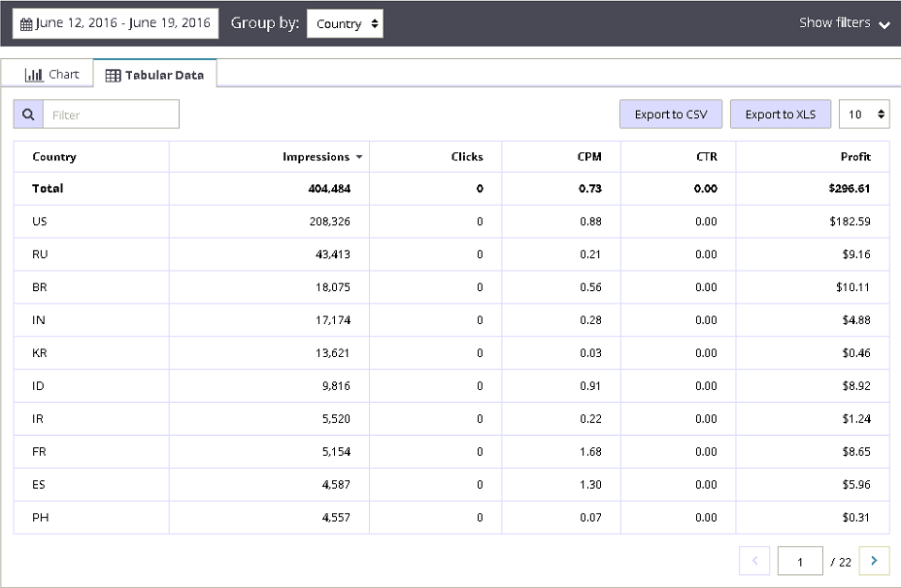901x588 pixels.
Task: Click Export to CSV button
Action: point(671,114)
